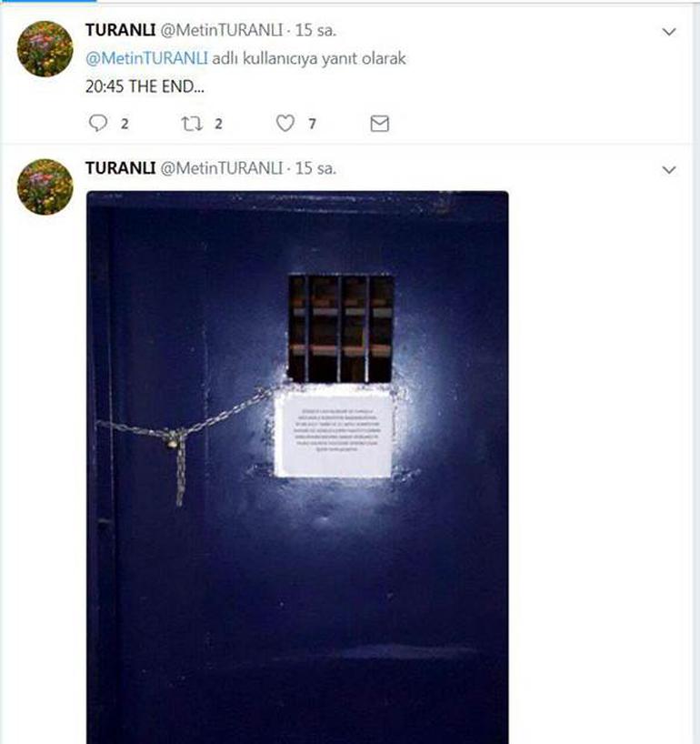The width and height of the screenshot is (700, 744).
Task: Retweet the 20:45 THE END tweet
Action: pos(192,124)
